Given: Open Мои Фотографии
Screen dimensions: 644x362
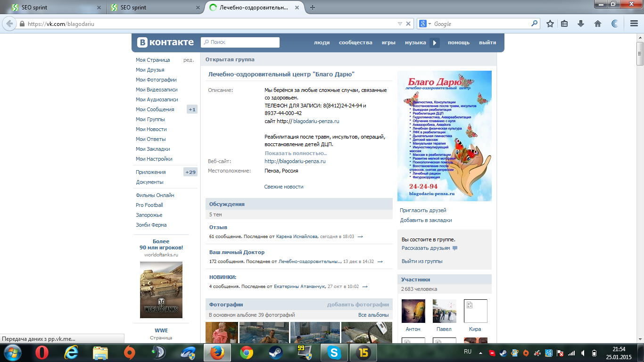Looking at the screenshot, I should pos(156,80).
